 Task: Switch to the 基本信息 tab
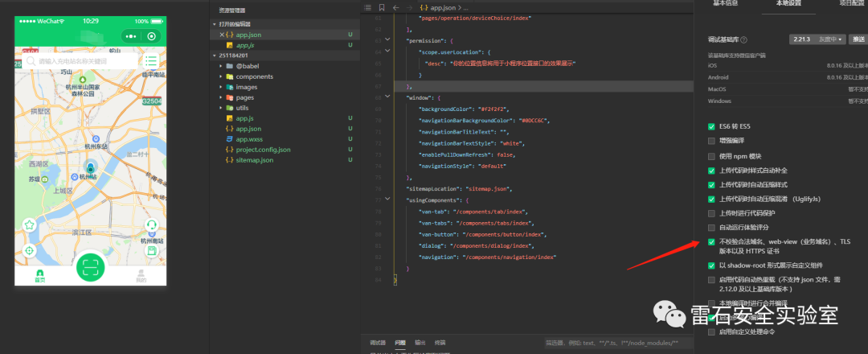[x=725, y=3]
